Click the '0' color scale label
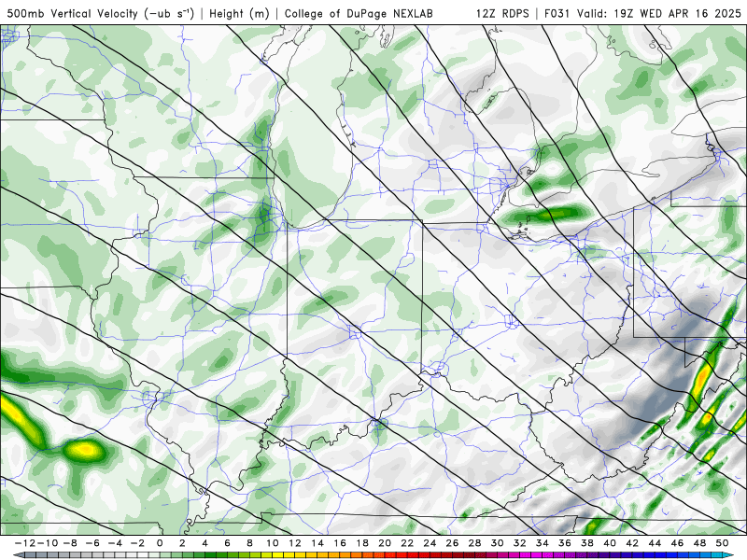Viewport: 747px width, 560px height. pos(160,543)
